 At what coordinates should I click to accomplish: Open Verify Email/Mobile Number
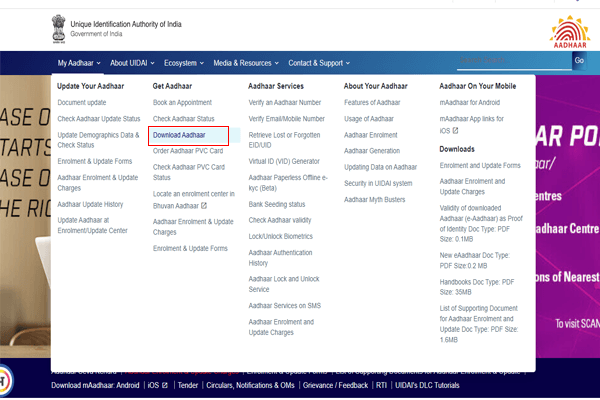click(x=287, y=119)
